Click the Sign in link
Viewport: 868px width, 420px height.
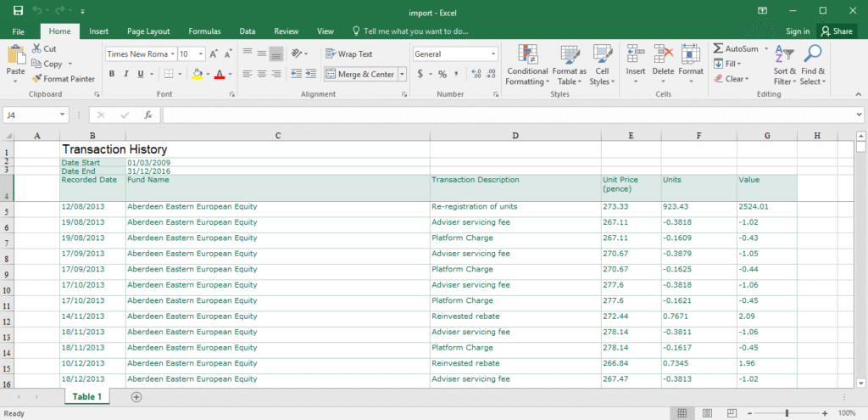[x=797, y=31]
